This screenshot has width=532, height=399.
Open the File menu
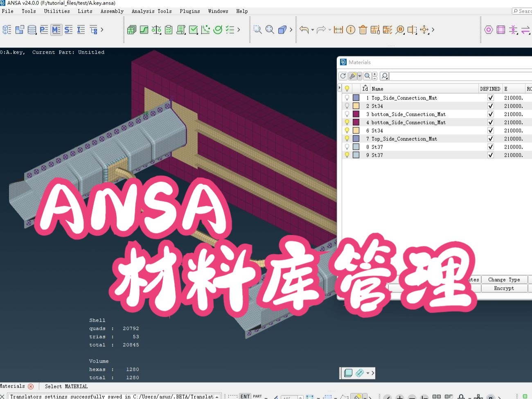[x=7, y=11]
